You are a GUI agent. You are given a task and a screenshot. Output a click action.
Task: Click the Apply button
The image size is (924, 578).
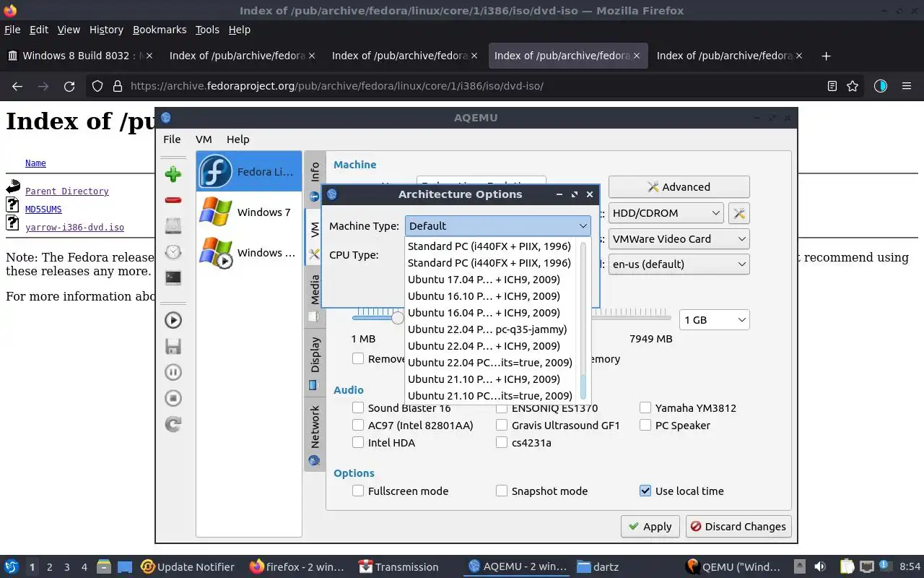(x=650, y=527)
